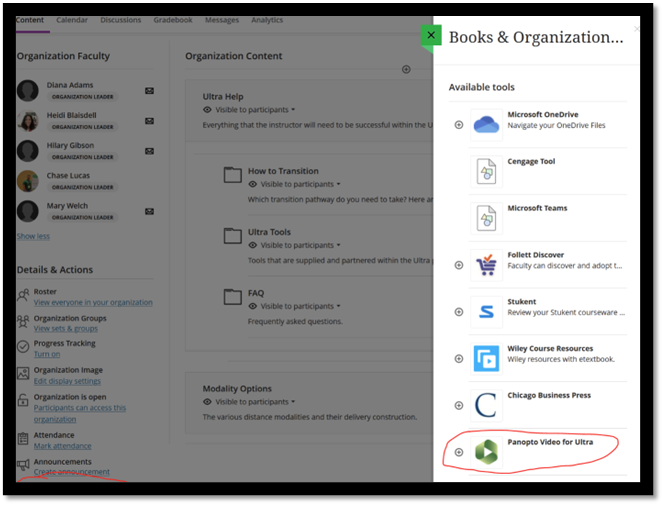
Task: Open Ultra Tools visibility dropdown
Action: [300, 245]
